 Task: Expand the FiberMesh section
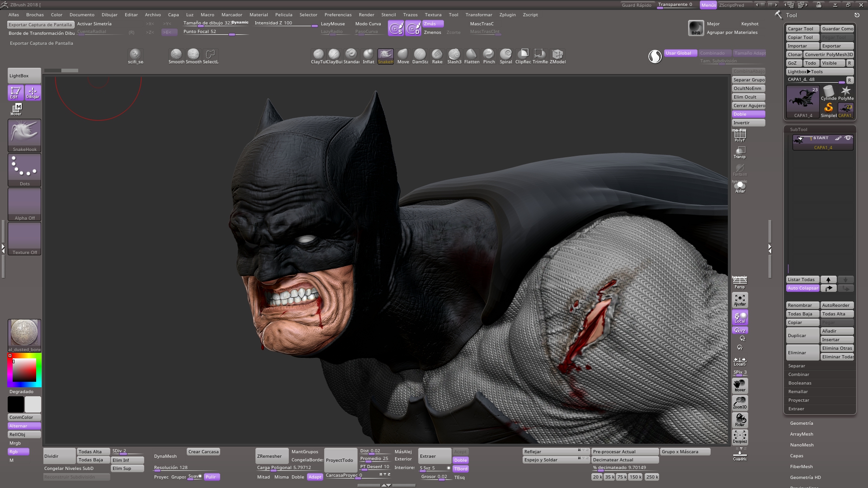click(x=801, y=467)
